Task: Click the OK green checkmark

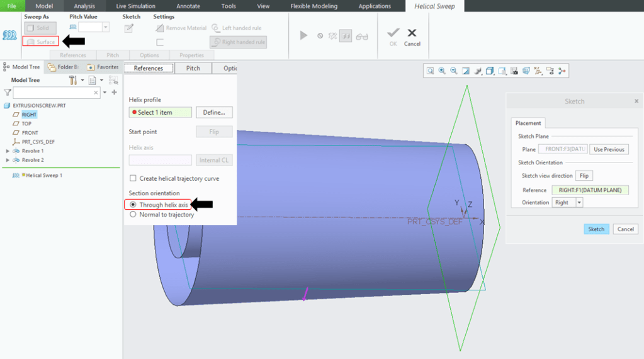Action: 393,33
